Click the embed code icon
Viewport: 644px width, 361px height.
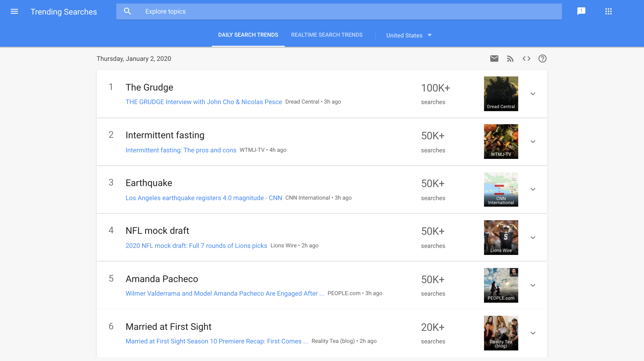click(x=526, y=59)
